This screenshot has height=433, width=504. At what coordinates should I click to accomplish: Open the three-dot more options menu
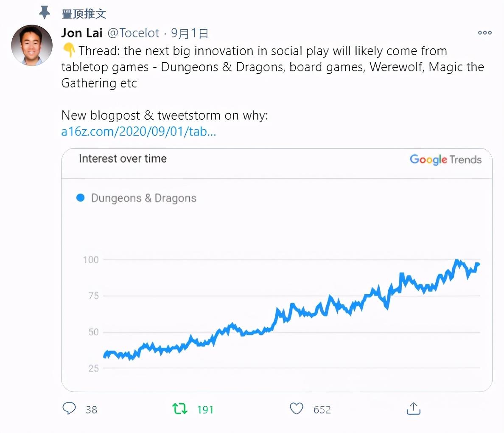point(484,33)
